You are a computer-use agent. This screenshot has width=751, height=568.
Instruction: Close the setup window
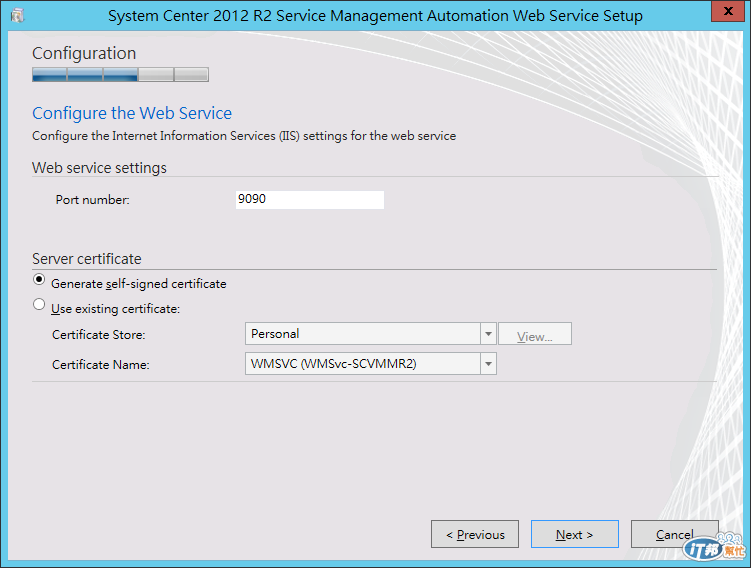(x=728, y=11)
